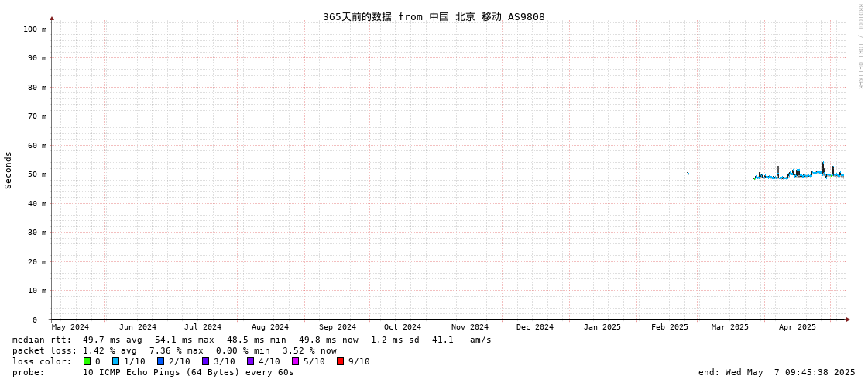Click the 'Dec 2024' x-axis label
The width and height of the screenshot is (868, 383).
point(535,327)
